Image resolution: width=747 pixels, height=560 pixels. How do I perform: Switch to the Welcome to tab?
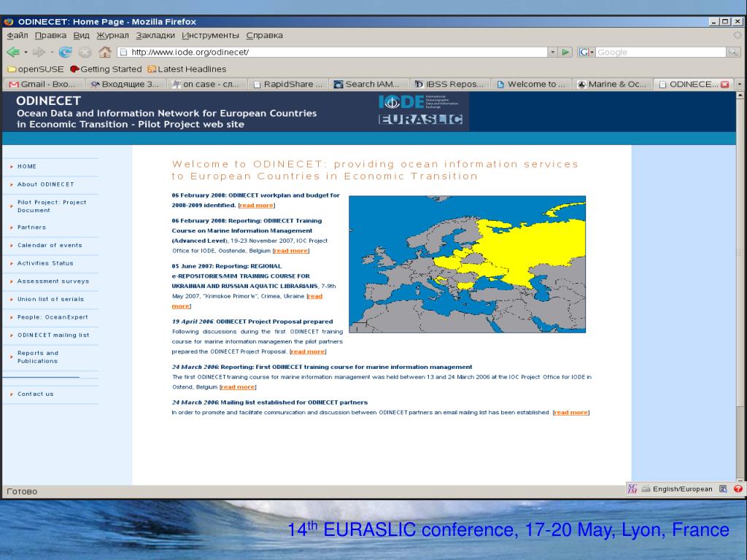coord(531,85)
